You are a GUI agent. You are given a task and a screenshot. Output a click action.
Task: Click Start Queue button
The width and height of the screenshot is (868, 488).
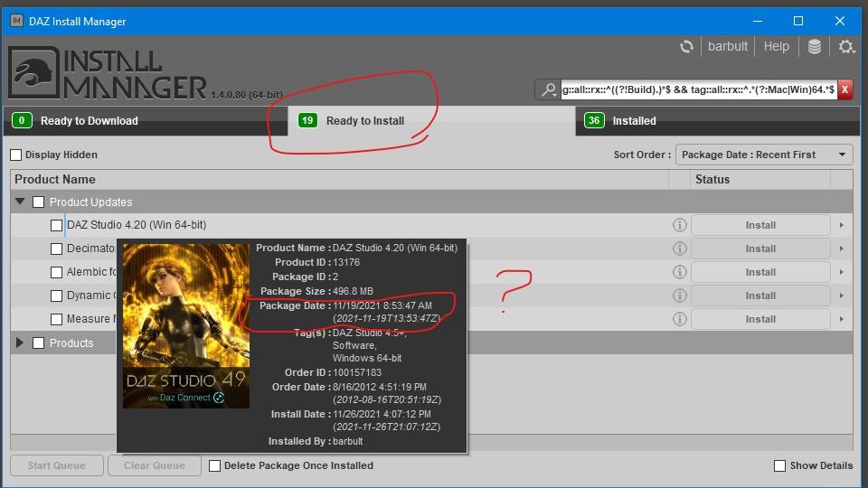tap(56, 465)
